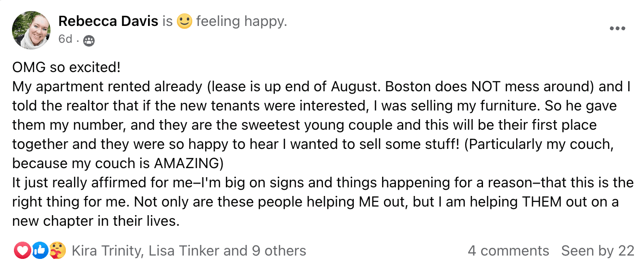This screenshot has width=644, height=269.
Task: Open Rebecca Davis's profile picture
Action: coord(31,30)
